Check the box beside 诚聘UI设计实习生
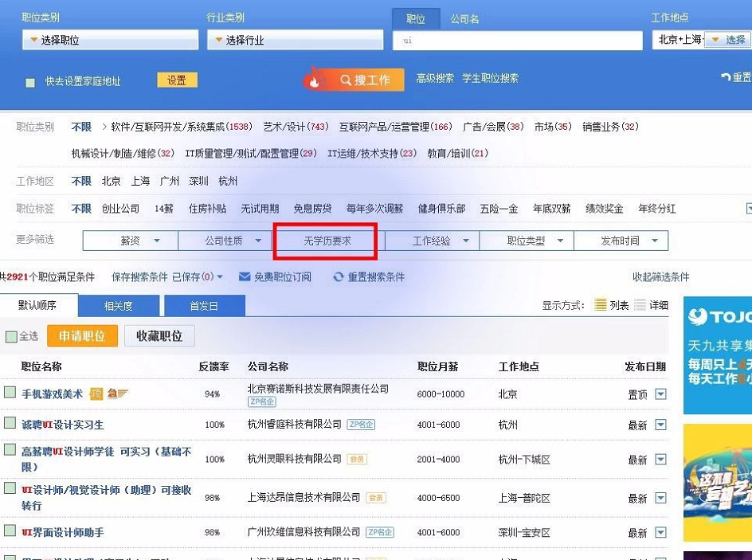Image resolution: width=752 pixels, height=560 pixels. point(10,425)
